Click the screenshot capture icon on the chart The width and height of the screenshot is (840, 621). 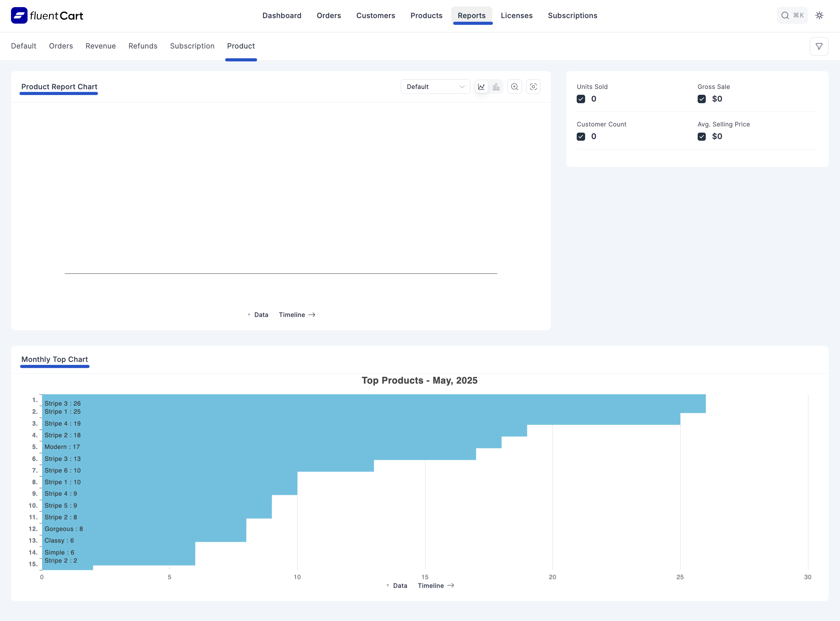click(x=533, y=86)
